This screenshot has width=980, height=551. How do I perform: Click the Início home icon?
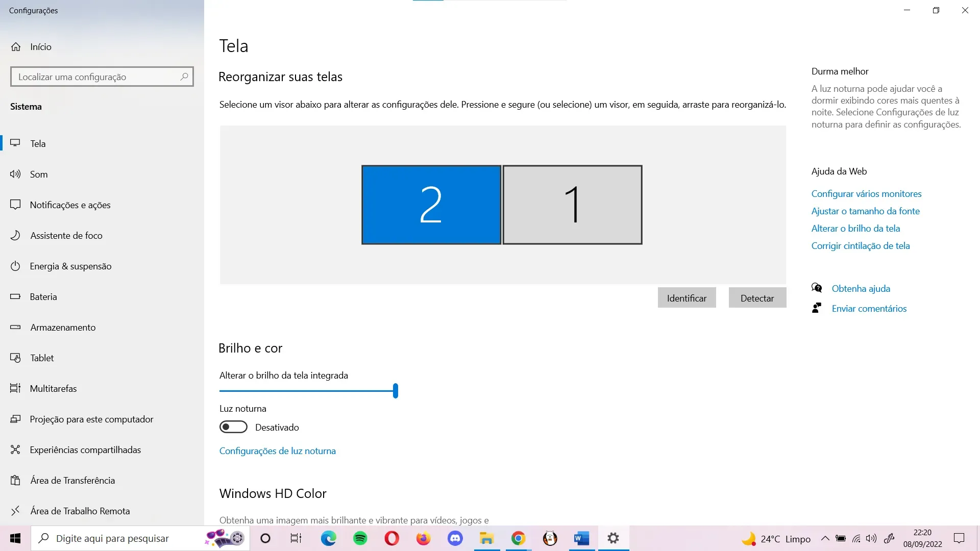pos(16,46)
